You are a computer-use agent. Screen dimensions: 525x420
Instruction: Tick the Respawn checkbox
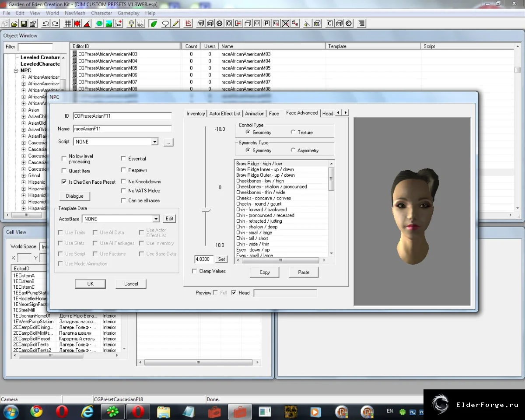coord(123,170)
